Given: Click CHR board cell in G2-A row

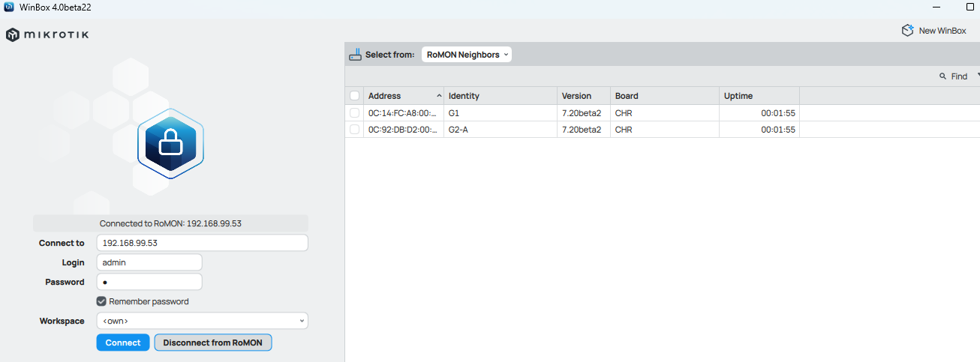Looking at the screenshot, I should 665,130.
